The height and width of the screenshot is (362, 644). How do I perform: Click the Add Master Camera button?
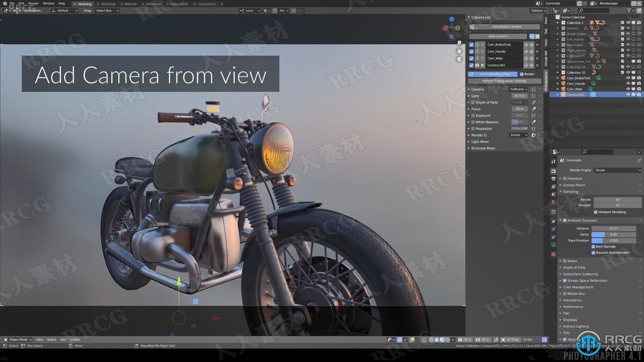click(x=507, y=26)
